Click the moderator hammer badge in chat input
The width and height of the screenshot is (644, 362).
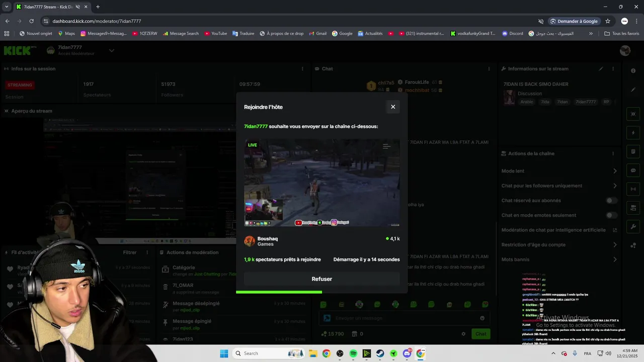point(327,318)
